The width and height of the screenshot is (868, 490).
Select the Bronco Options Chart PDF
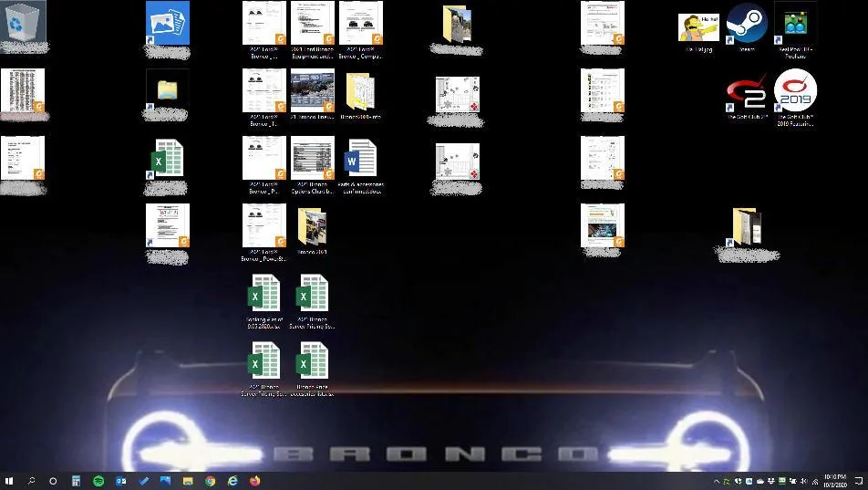point(312,164)
